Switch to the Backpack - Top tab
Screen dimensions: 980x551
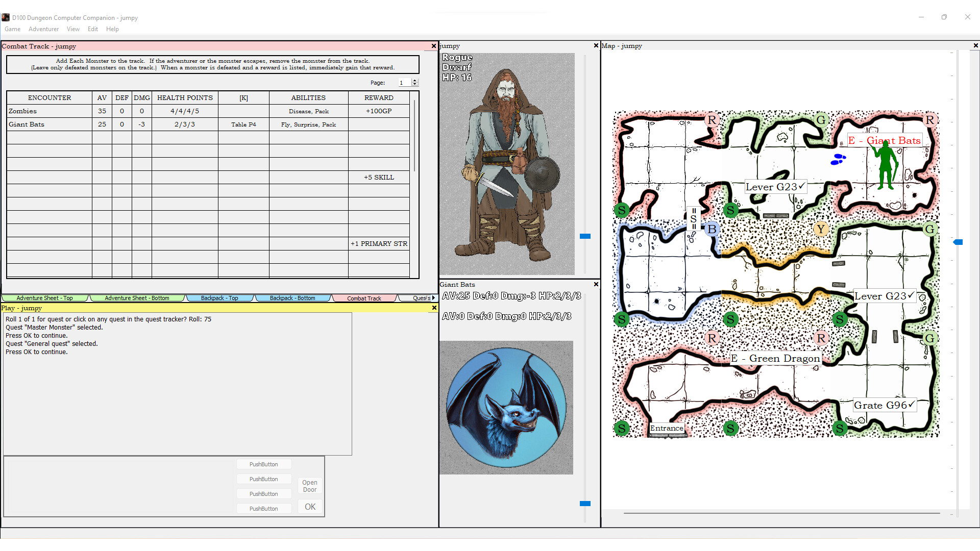coord(220,298)
